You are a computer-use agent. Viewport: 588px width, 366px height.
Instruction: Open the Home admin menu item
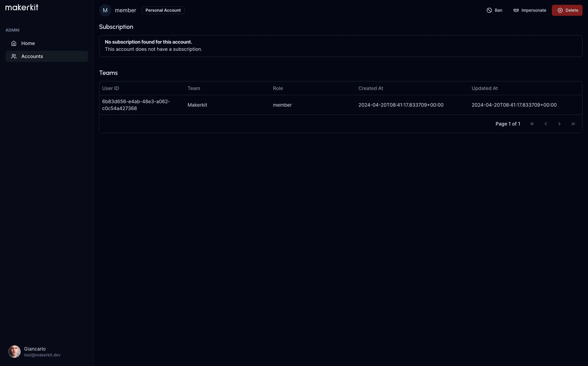point(28,43)
